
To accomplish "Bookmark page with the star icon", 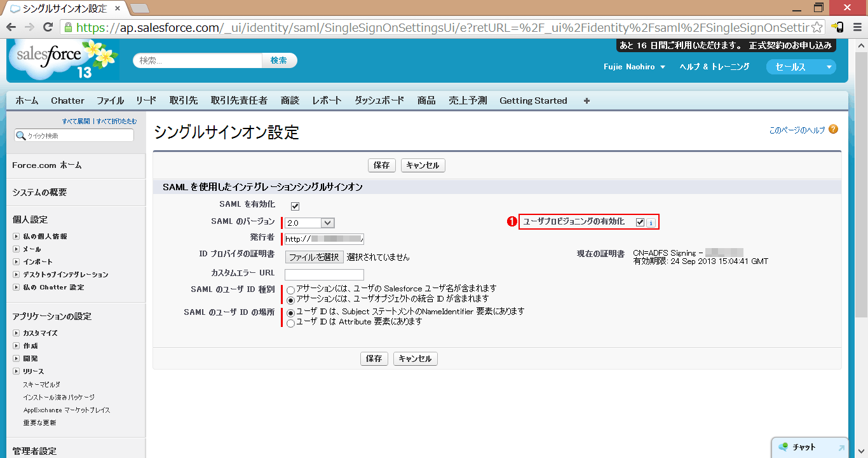I will point(818,27).
